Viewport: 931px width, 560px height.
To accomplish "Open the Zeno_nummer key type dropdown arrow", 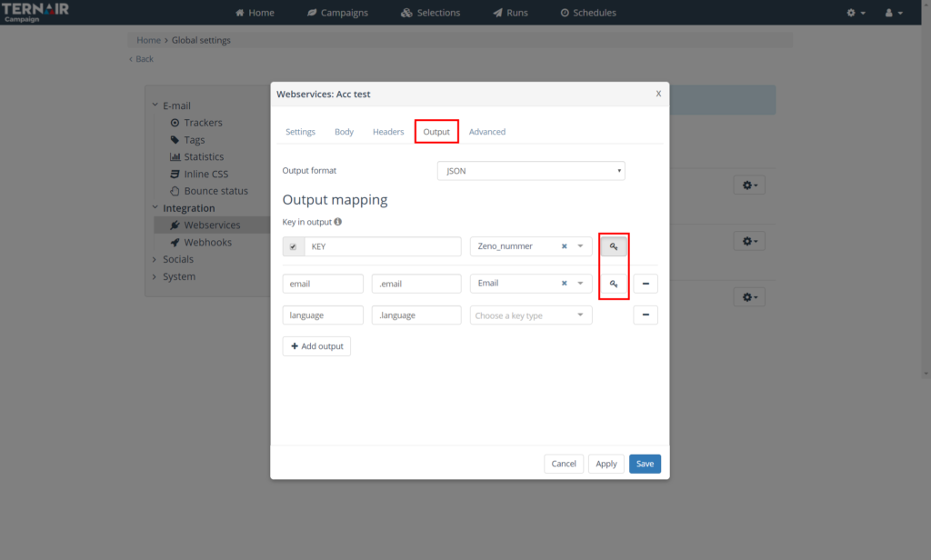I will (580, 246).
